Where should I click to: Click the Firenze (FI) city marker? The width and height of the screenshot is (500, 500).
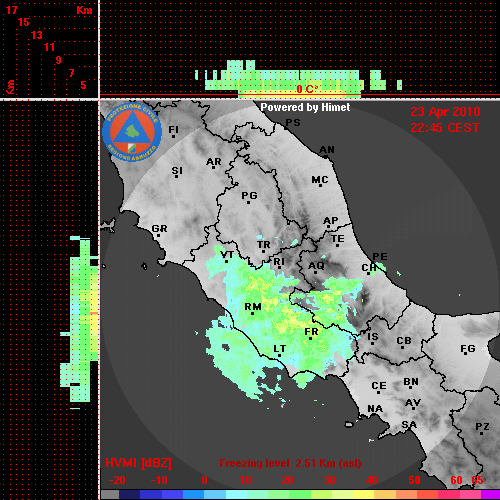tap(173, 131)
